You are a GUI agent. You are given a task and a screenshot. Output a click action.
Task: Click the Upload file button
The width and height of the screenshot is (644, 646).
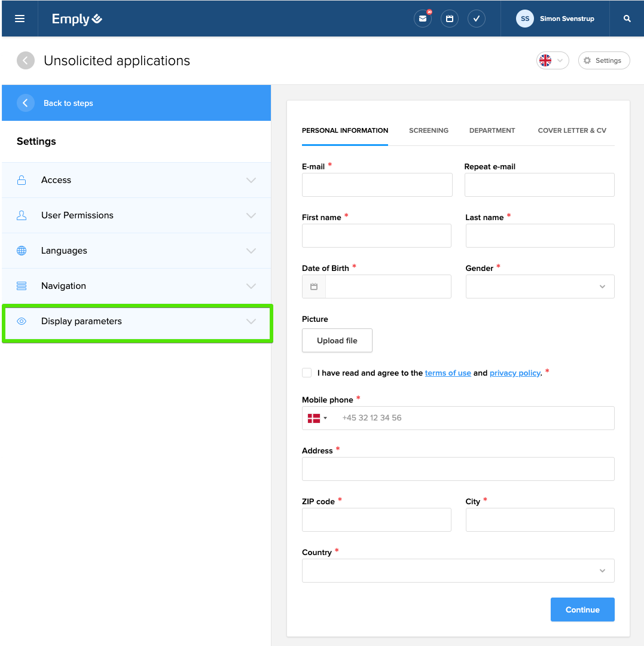[337, 340]
